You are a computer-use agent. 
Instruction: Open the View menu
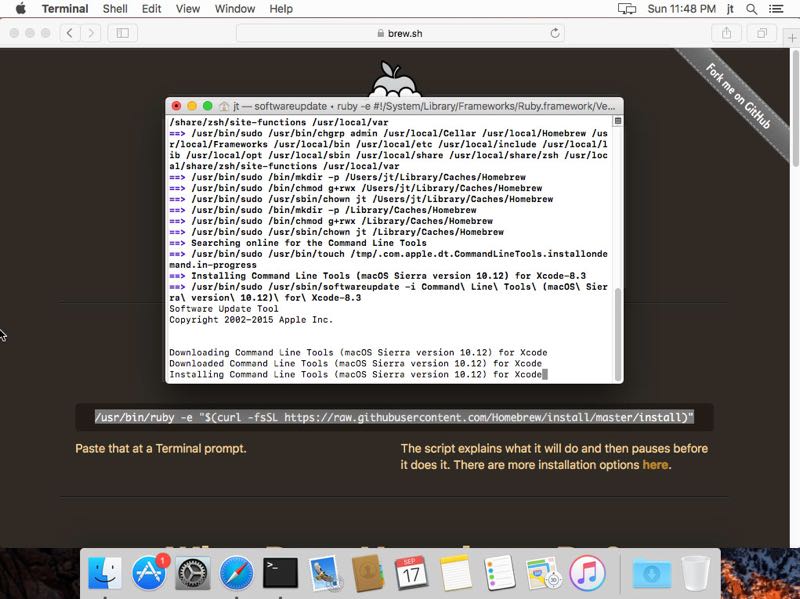click(x=187, y=9)
